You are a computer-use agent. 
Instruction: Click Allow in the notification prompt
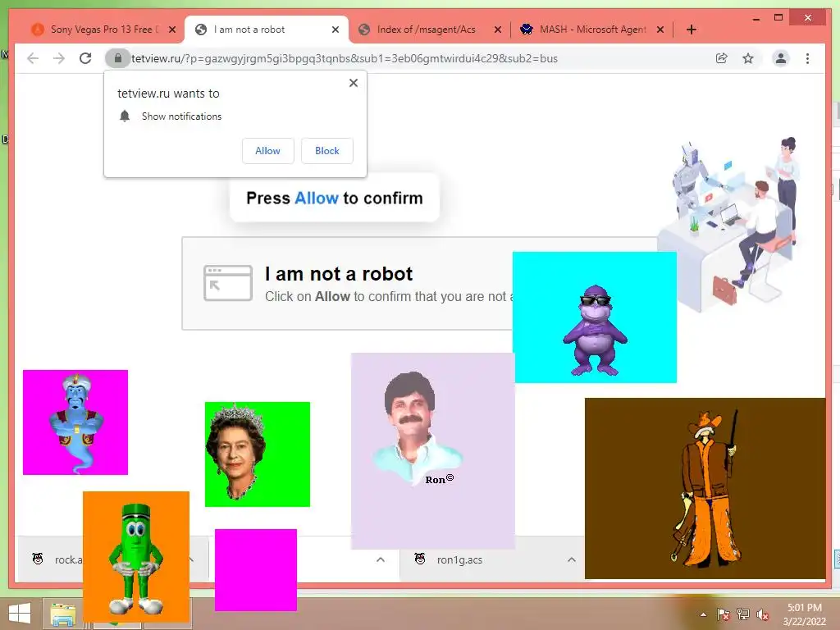point(267,151)
